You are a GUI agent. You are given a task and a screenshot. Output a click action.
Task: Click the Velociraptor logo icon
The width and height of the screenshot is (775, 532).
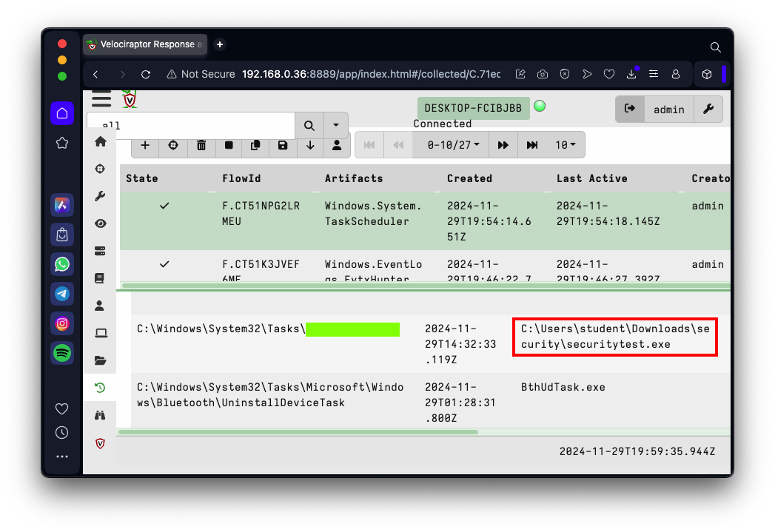tap(130, 99)
